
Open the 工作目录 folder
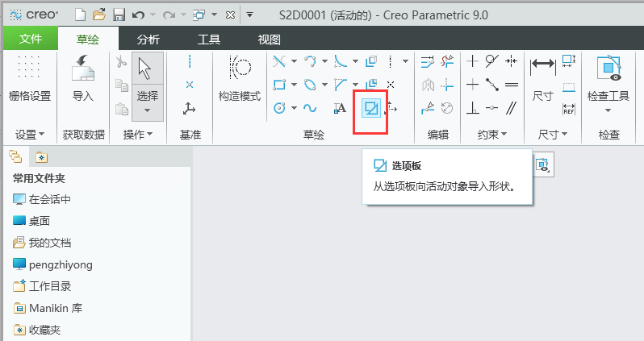tap(42, 286)
